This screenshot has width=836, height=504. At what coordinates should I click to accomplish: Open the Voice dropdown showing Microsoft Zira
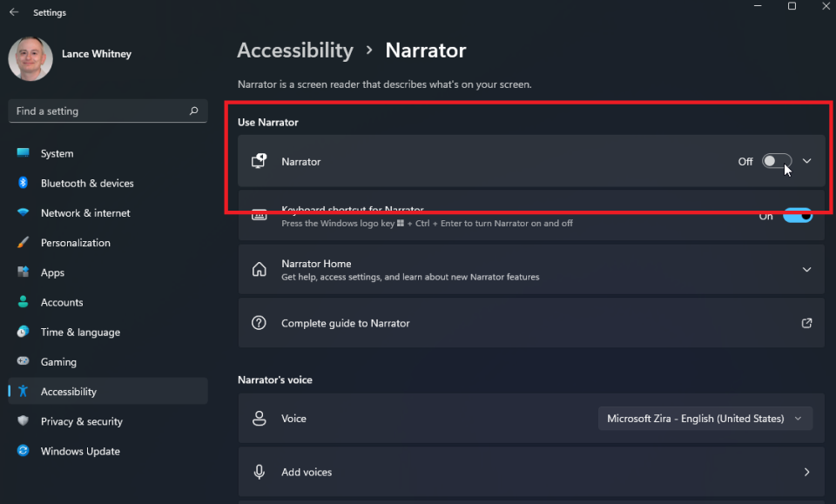pos(705,418)
